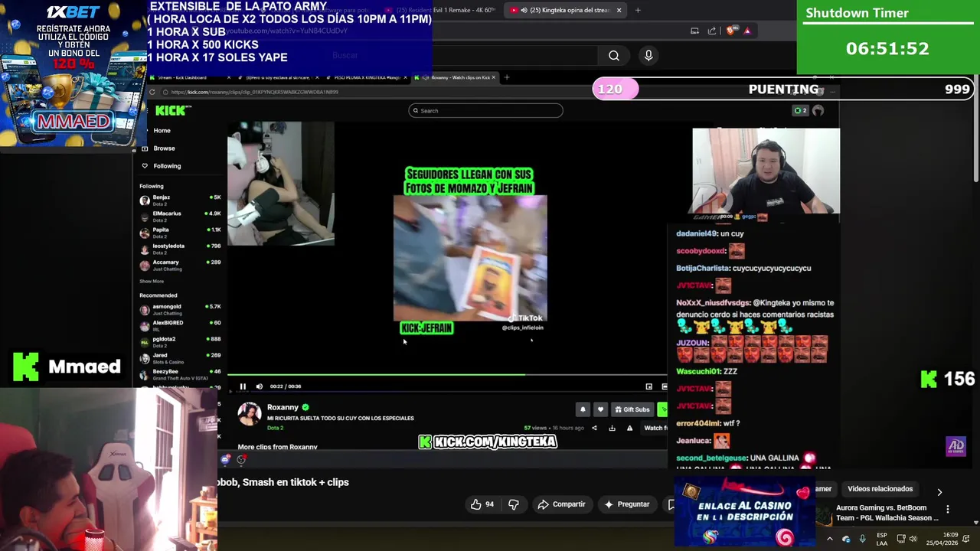Click taskbar microphone tray icon
Screen dimensions: 980x551
pyautogui.click(x=863, y=539)
